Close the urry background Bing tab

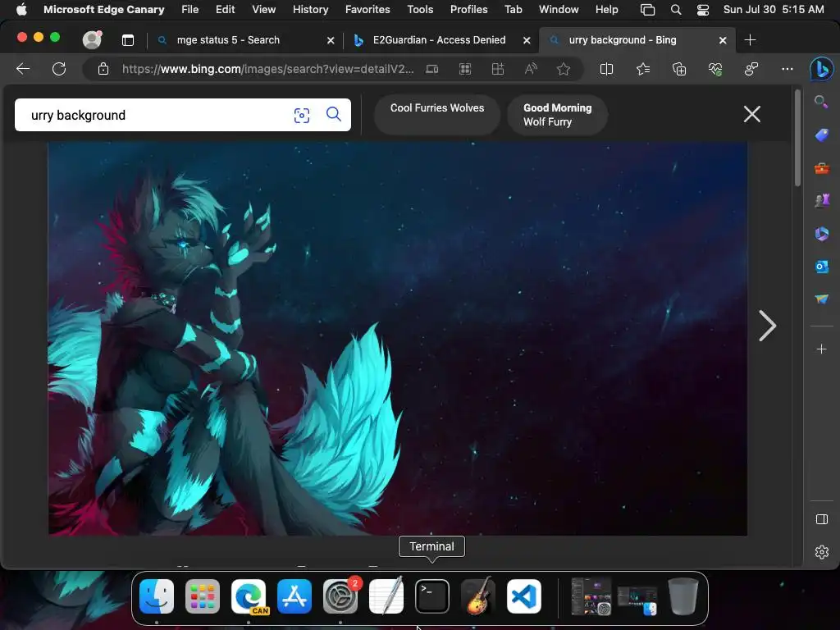(723, 40)
